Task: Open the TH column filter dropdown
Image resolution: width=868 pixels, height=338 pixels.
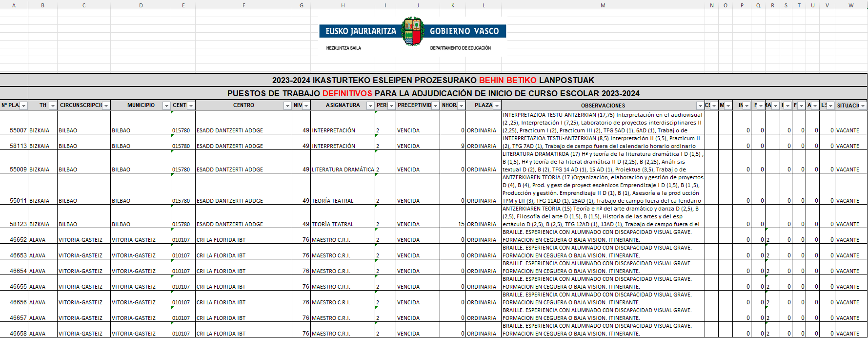Action: (x=53, y=106)
